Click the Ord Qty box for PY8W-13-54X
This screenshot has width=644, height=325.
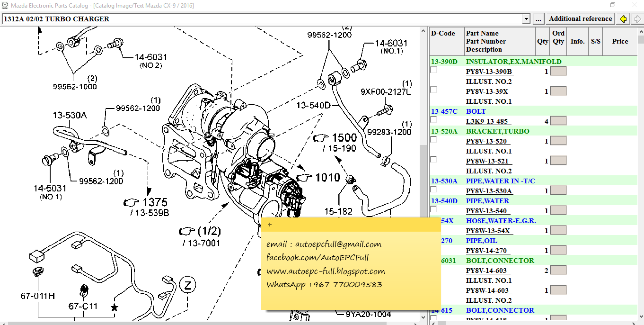558,230
